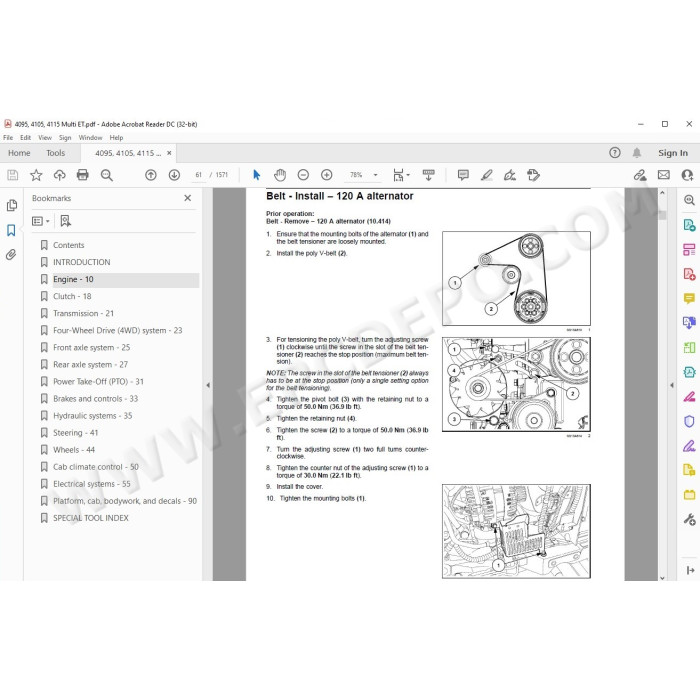Toggle the bookmarks panel icon in left rail
This screenshot has height=700, width=700.
point(11,230)
